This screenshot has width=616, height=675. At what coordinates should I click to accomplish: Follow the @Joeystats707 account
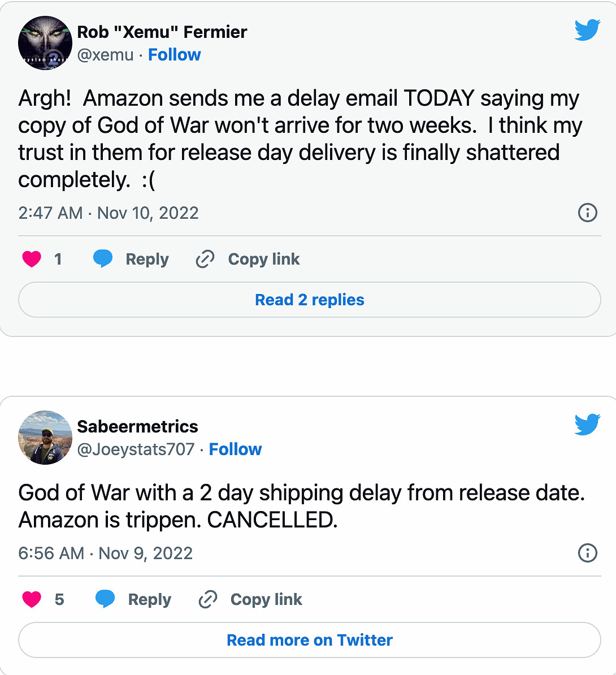(235, 449)
